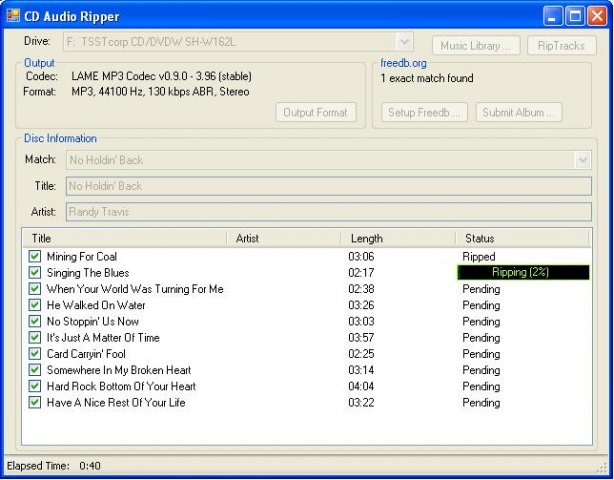Select Have A Nice Rest Of Your Life title
The image size is (614, 480).
[x=116, y=402]
